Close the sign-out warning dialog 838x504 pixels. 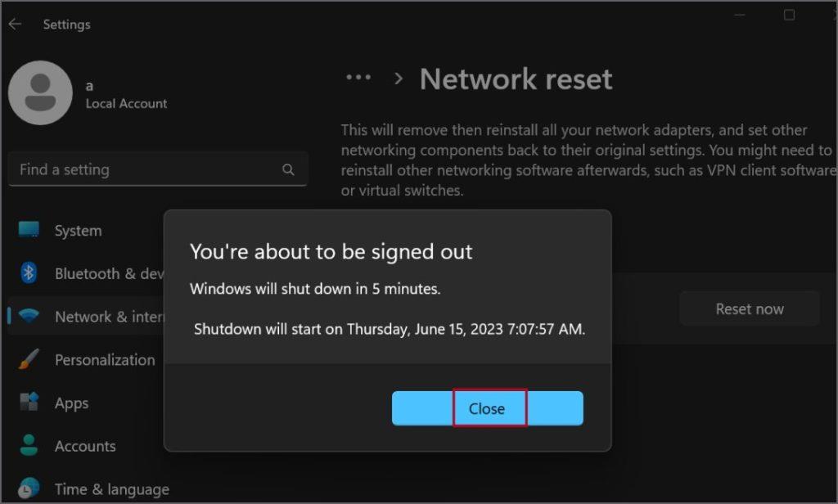(x=488, y=408)
